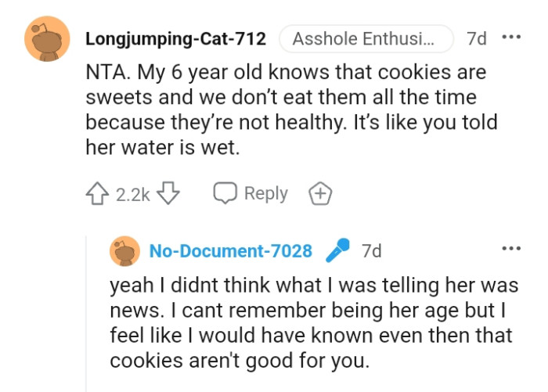Select the NTA comment body text
This screenshot has width=548, height=392.
tap(291, 110)
